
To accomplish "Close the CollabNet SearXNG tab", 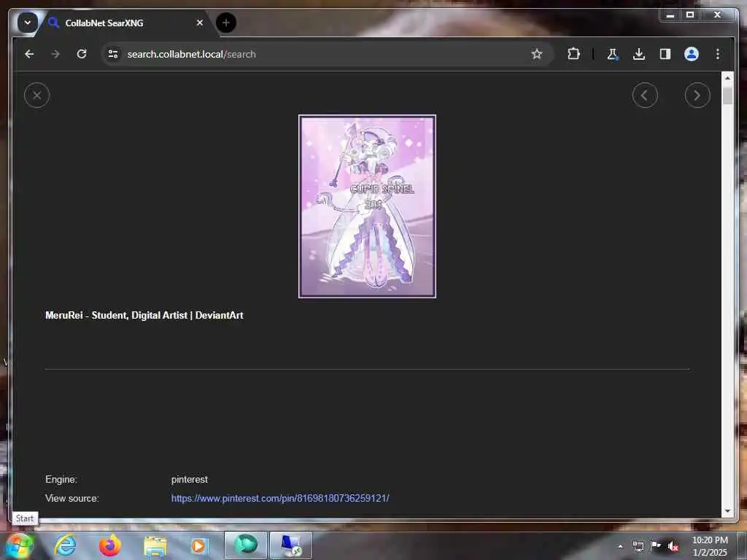I will 200,23.
